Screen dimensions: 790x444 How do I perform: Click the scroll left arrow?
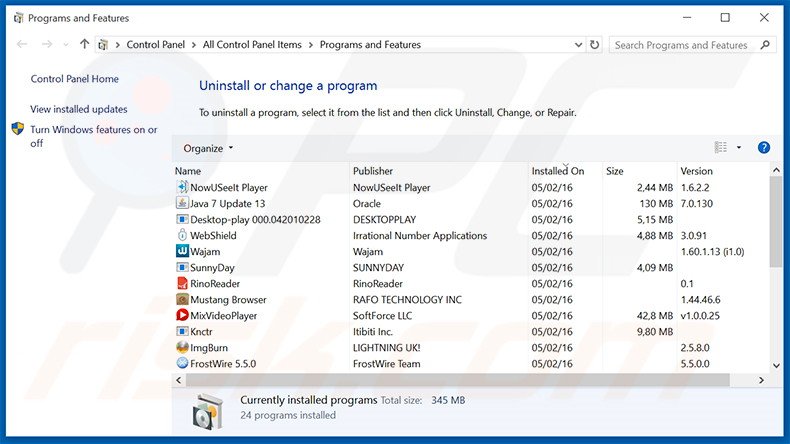(178, 380)
